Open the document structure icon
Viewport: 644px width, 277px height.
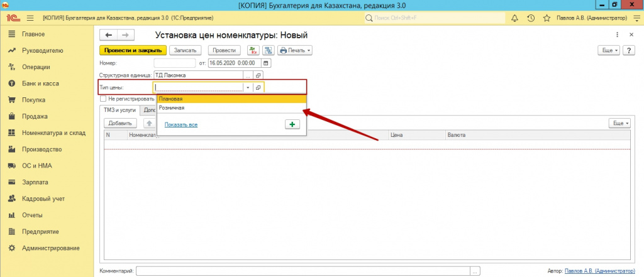pyautogui.click(x=268, y=50)
